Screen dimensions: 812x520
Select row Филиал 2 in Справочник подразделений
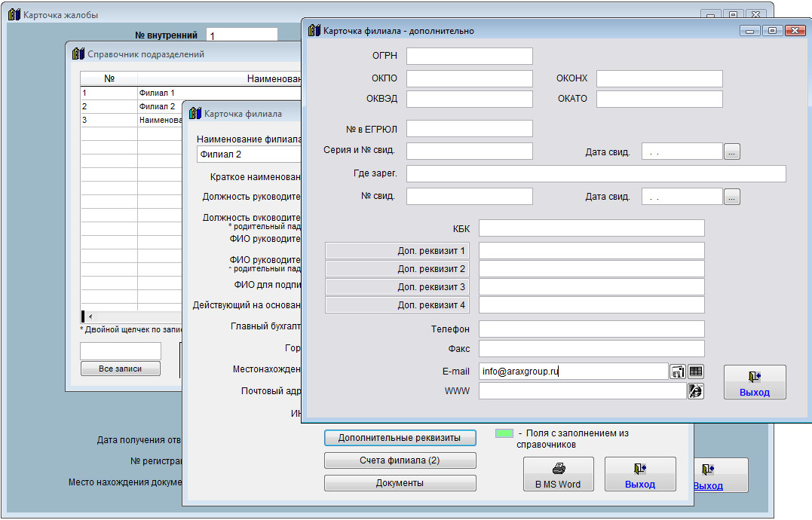(x=132, y=106)
